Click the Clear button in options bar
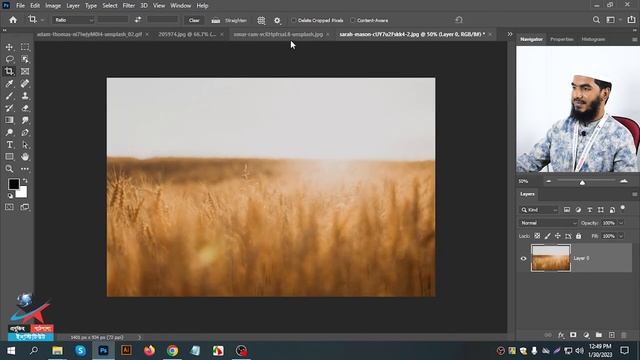The width and height of the screenshot is (640, 360). (194, 20)
